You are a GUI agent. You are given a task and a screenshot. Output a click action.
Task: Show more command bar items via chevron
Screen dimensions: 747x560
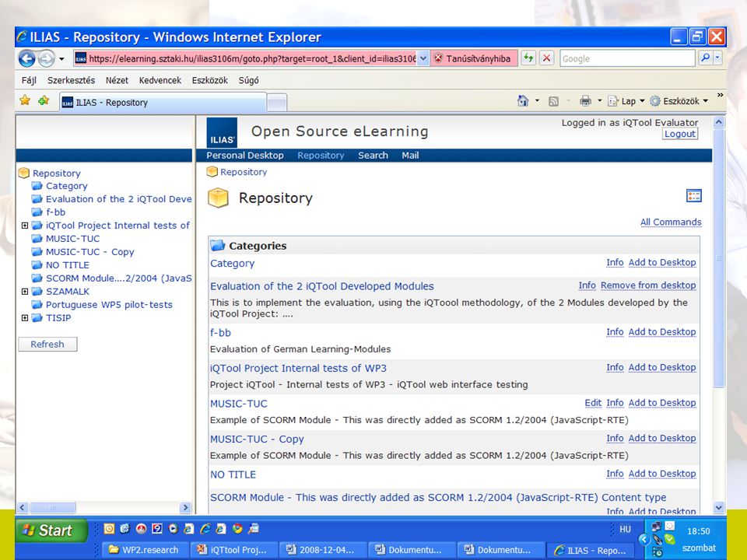click(720, 96)
